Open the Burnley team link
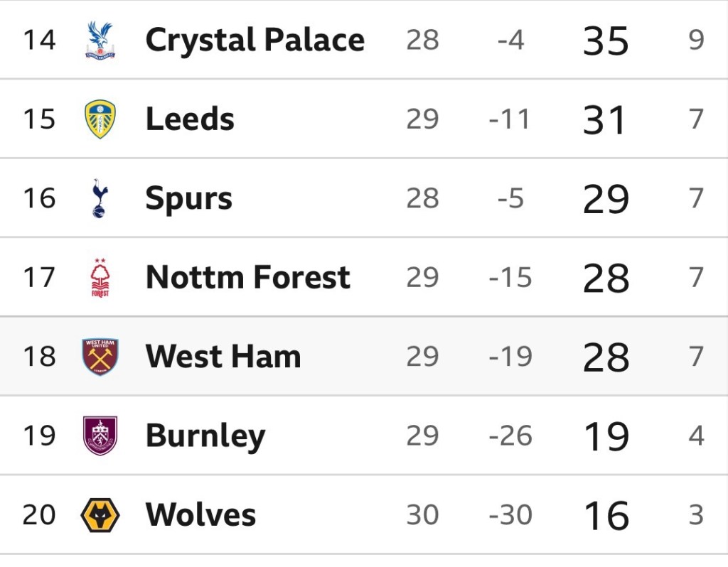Screen dimensions: 728x567 205,436
